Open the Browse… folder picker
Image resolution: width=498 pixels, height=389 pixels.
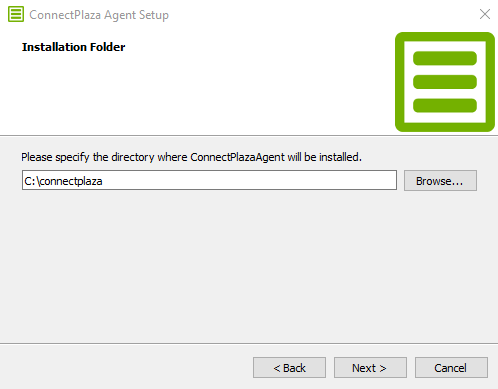pos(440,181)
